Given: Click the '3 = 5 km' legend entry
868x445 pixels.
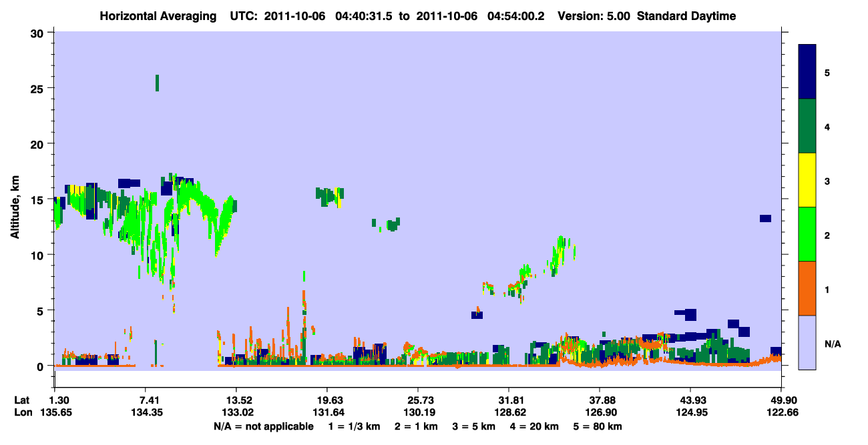Looking at the screenshot, I should pyautogui.click(x=475, y=426).
